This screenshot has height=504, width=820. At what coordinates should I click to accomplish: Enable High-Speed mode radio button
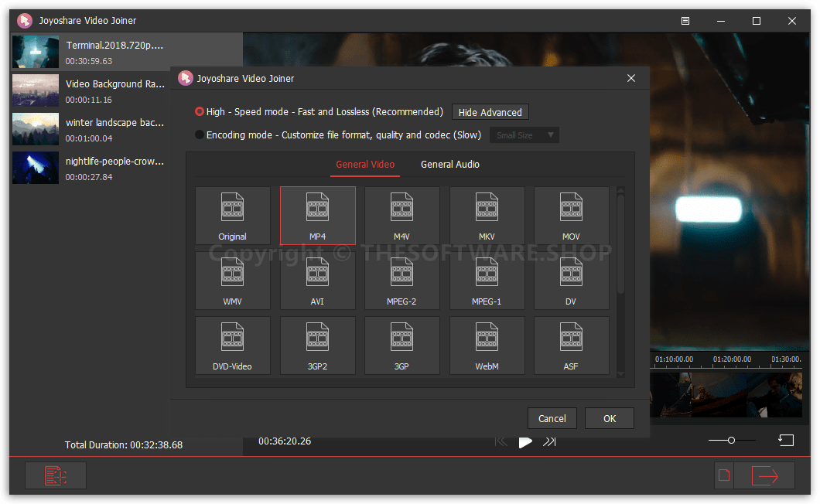pyautogui.click(x=200, y=111)
